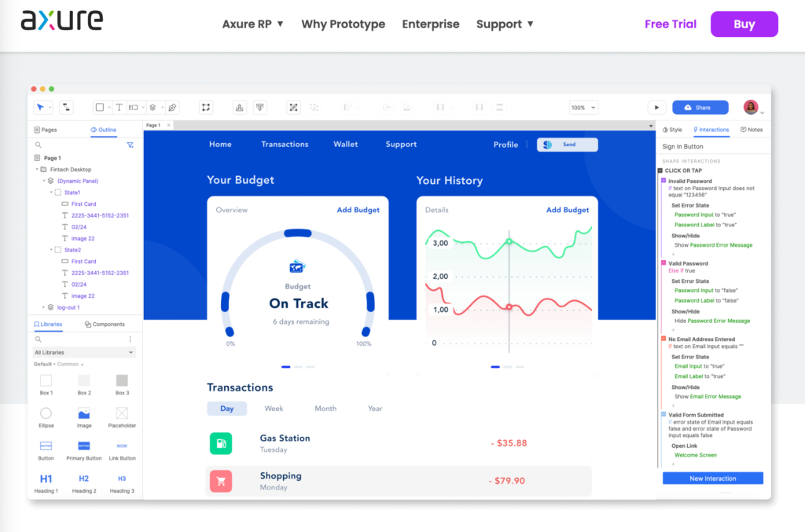Click the axure logo
Image resolution: width=805 pixels, height=532 pixels.
(61, 20)
